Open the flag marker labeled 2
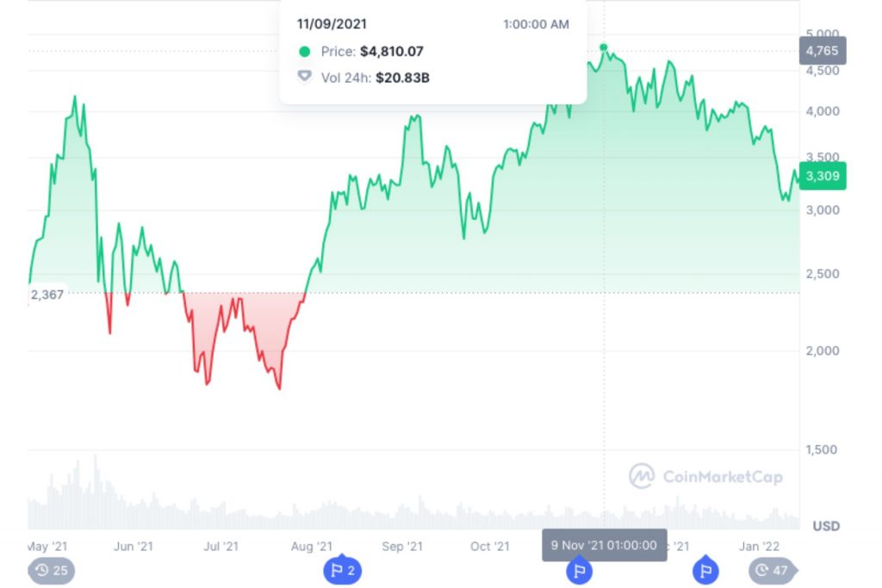The width and height of the screenshot is (882, 588). coord(344,570)
